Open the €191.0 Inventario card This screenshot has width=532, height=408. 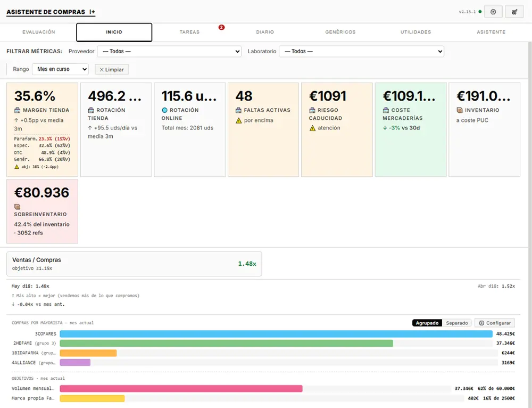pyautogui.click(x=485, y=129)
